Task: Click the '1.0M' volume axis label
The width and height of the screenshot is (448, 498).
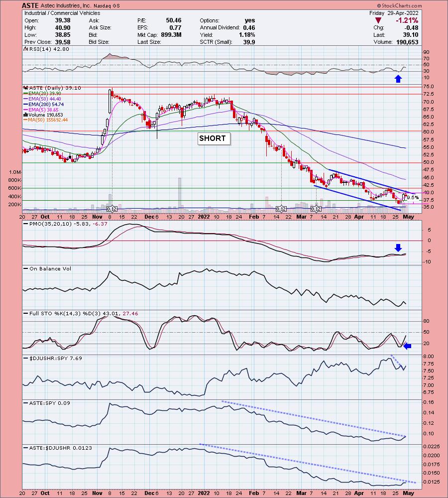Action: coord(15,172)
